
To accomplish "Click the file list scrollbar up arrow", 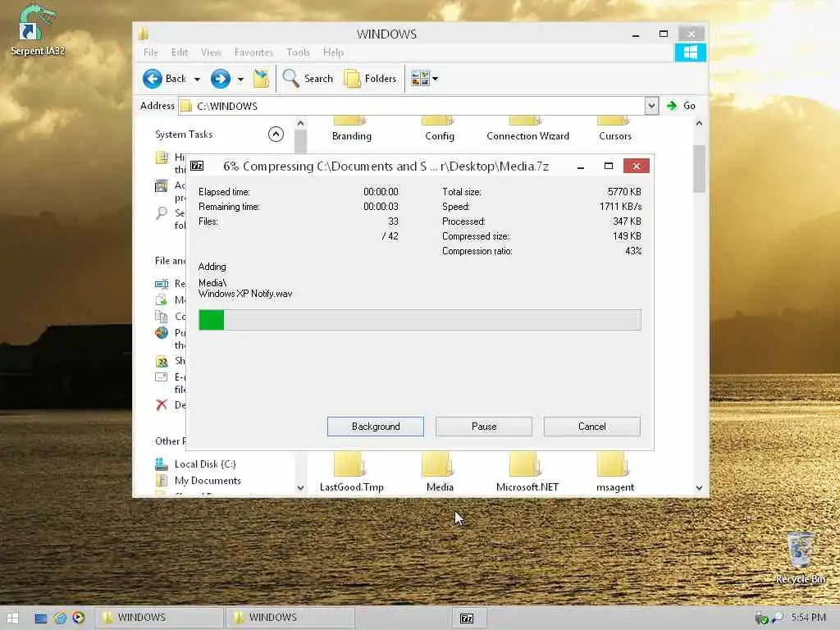I will [699, 123].
